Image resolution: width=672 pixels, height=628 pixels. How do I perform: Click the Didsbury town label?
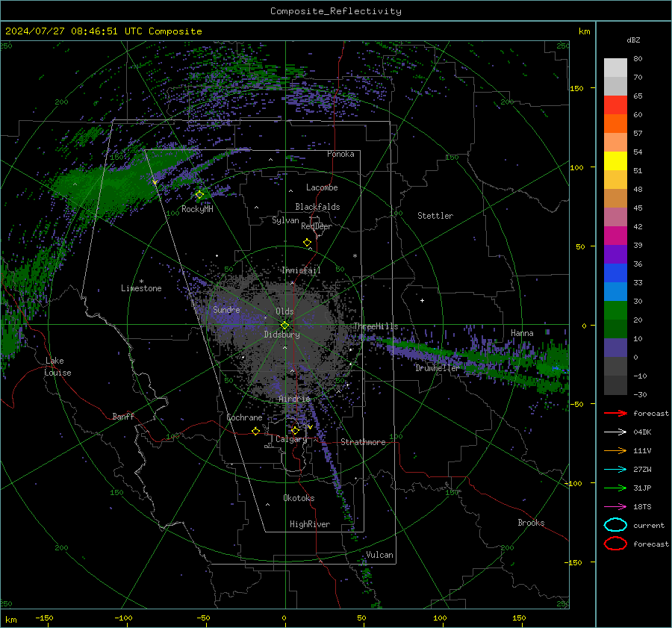coord(281,335)
